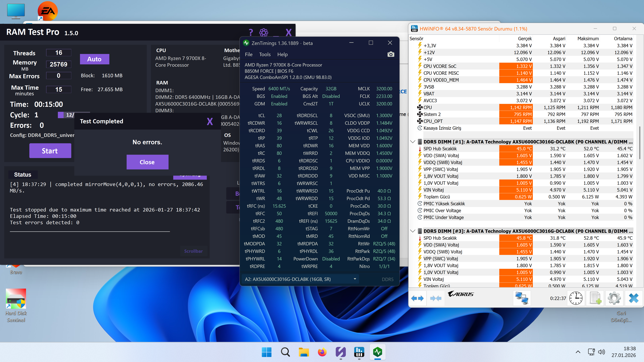Viewport: 644px width, 362px height.
Task: Open the RAM Test Pro help question mark
Action: tap(251, 32)
